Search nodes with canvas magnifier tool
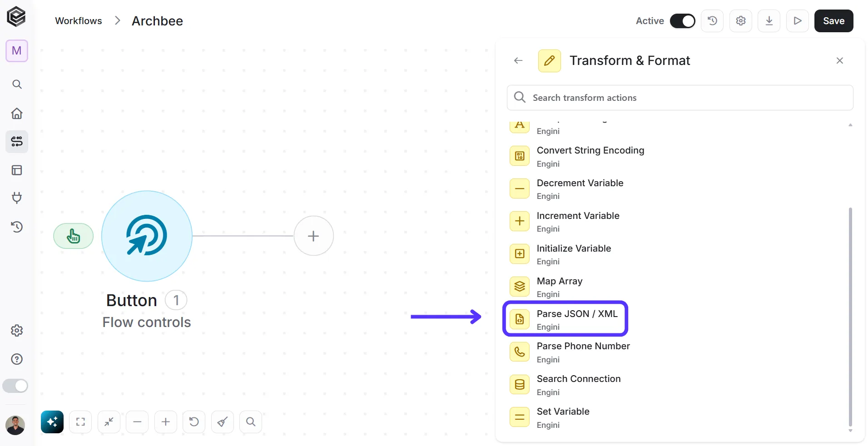 [251, 422]
